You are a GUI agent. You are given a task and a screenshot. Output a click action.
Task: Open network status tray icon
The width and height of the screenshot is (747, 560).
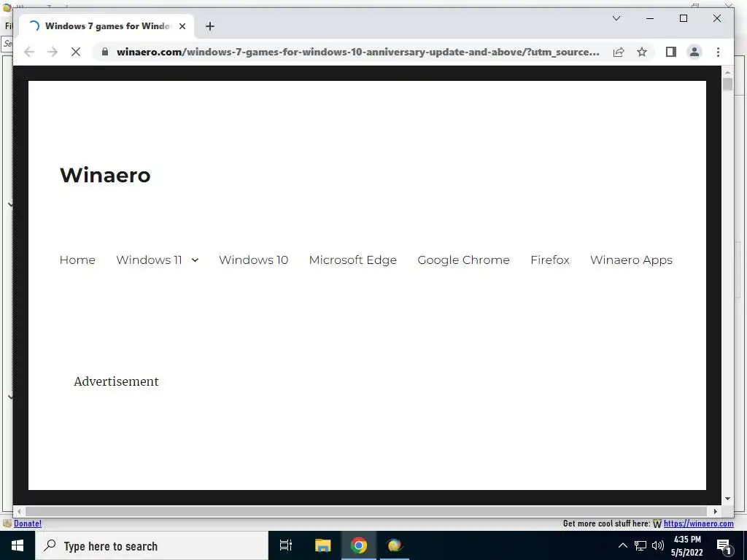[640, 545]
